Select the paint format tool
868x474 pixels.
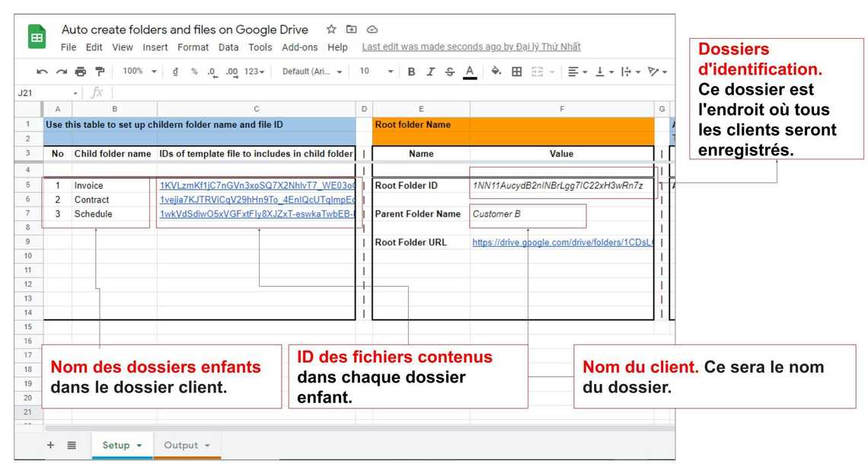point(100,72)
